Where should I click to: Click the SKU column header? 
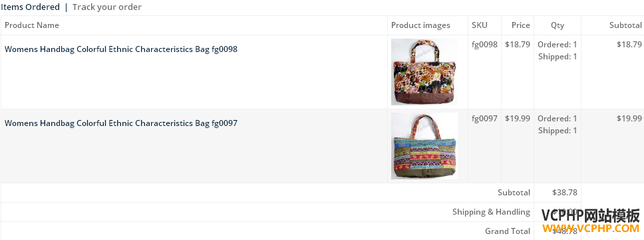pos(479,25)
